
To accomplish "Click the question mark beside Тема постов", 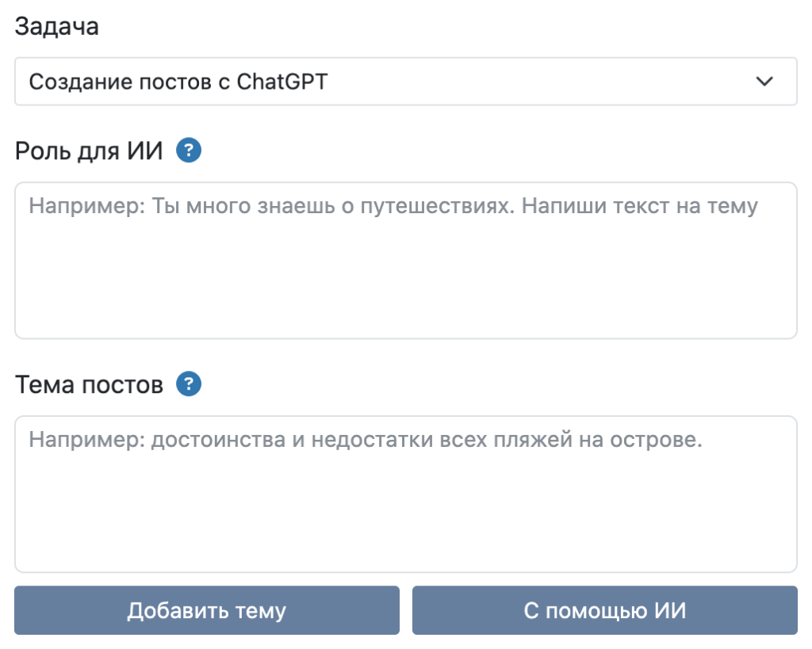I will [189, 385].
